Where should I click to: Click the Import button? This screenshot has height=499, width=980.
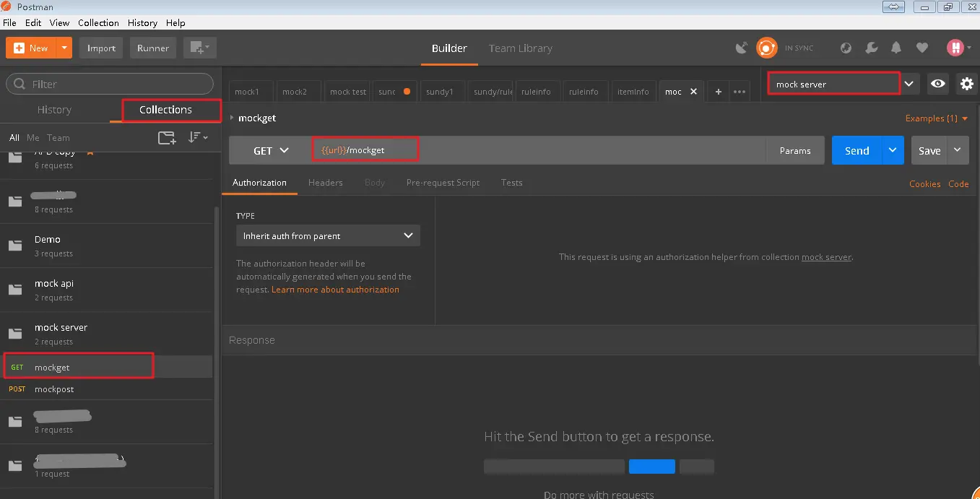click(101, 48)
